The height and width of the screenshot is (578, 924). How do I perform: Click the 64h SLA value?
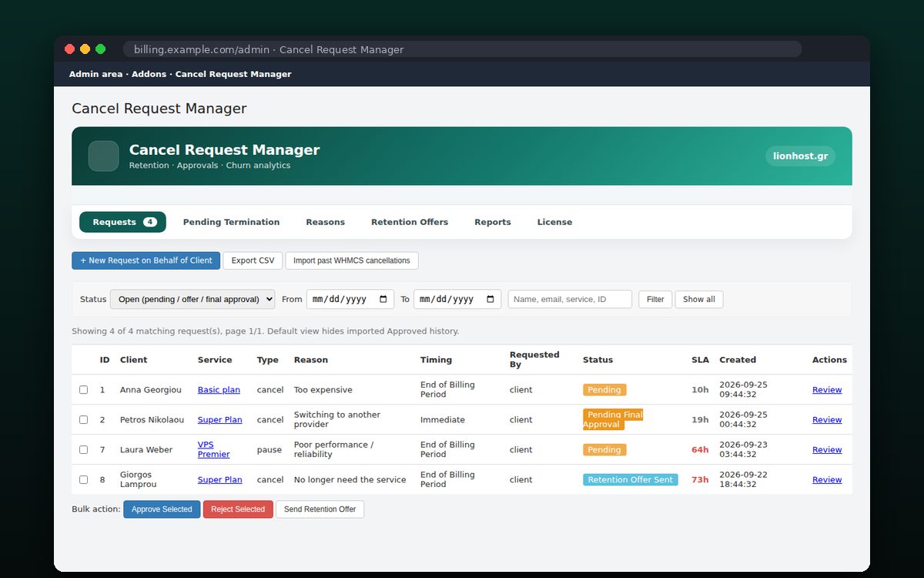point(700,449)
